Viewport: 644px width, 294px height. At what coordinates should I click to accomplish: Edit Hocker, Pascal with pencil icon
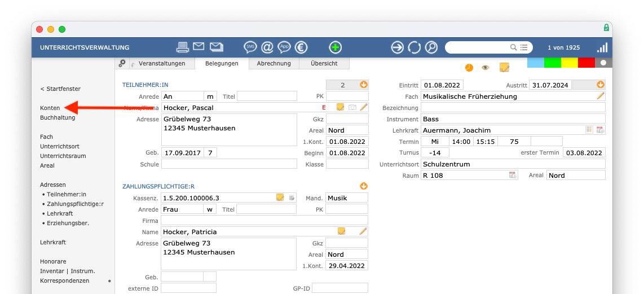coord(363,107)
